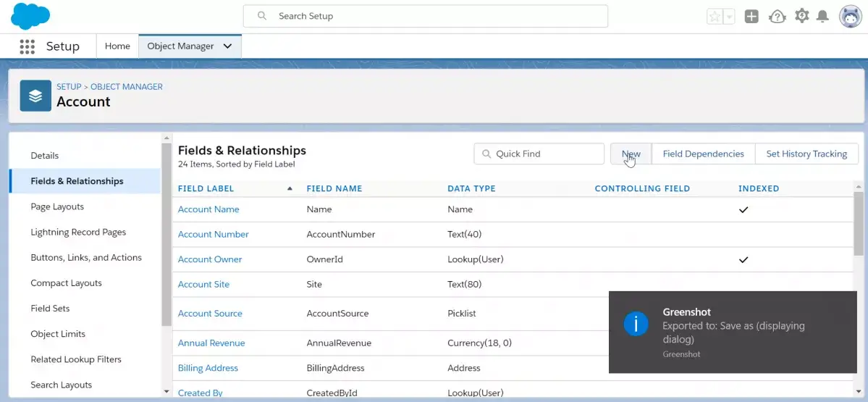Open the Salesforce Help question icon

click(778, 17)
